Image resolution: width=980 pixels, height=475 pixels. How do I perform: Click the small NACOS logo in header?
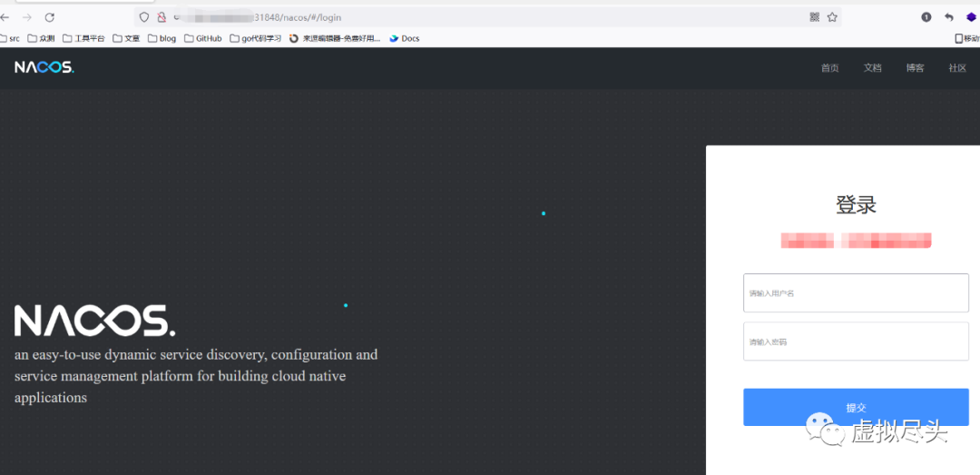click(44, 67)
